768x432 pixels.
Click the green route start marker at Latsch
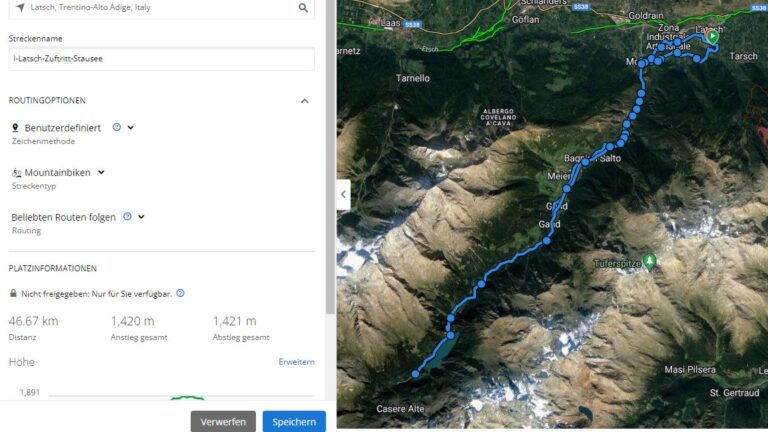coord(713,37)
